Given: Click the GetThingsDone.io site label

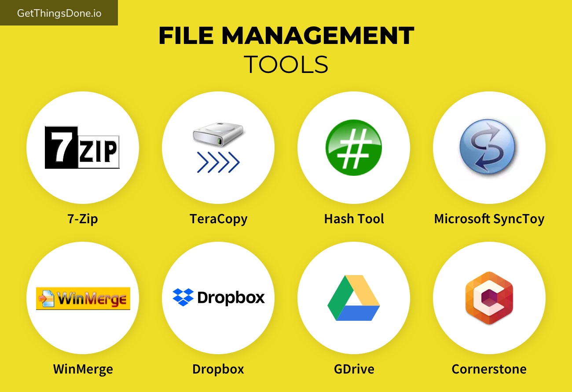Looking at the screenshot, I should pyautogui.click(x=59, y=13).
